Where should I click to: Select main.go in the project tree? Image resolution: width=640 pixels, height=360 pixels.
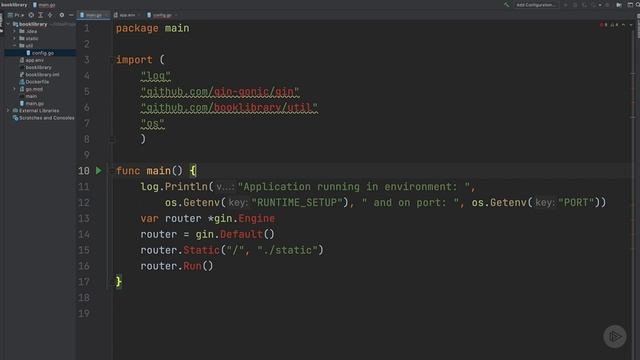coord(32,104)
